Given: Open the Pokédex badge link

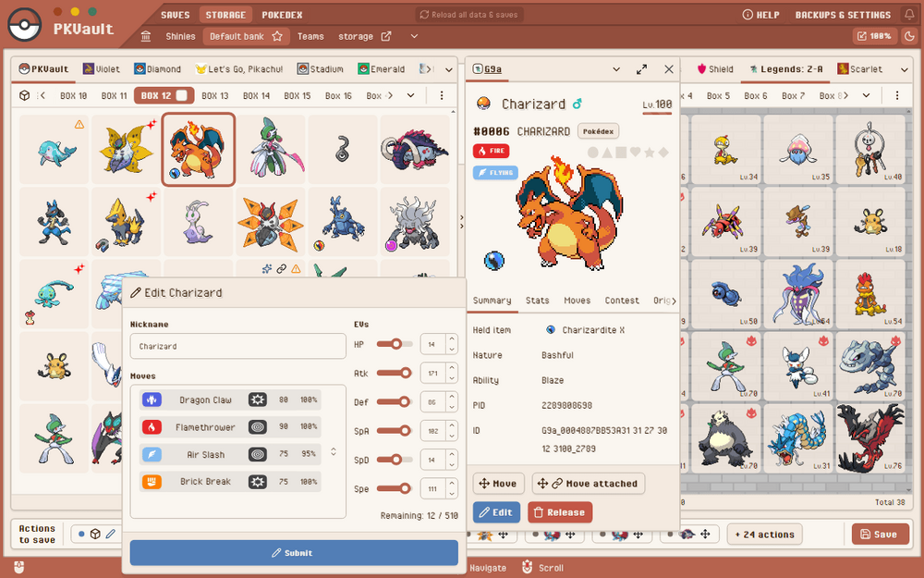Looking at the screenshot, I should click(x=598, y=131).
